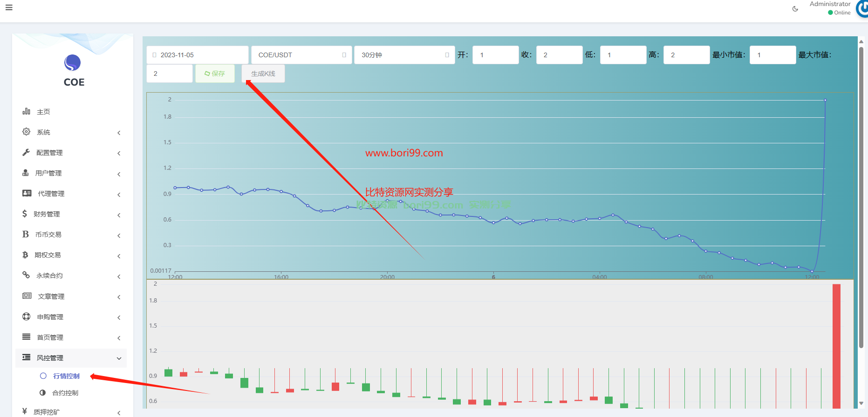Expand the 申购管理 menu chevron

coord(119,317)
